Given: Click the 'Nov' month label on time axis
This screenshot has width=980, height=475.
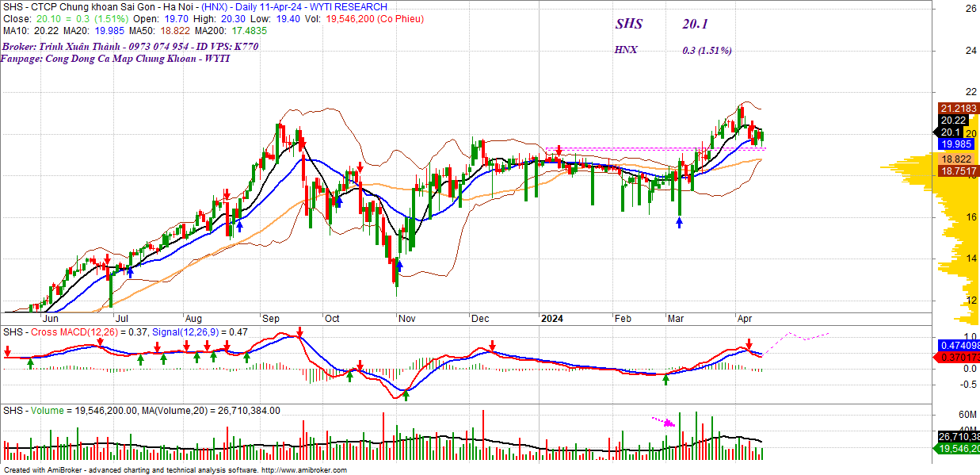Looking at the screenshot, I should coord(407,318).
